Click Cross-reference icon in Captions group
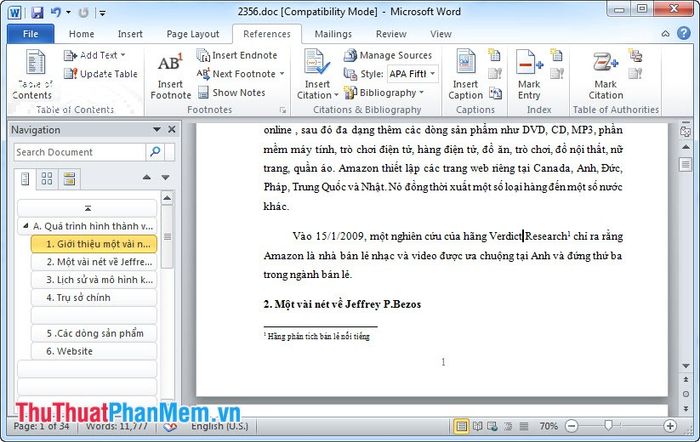This screenshot has height=442, width=700. (x=495, y=94)
